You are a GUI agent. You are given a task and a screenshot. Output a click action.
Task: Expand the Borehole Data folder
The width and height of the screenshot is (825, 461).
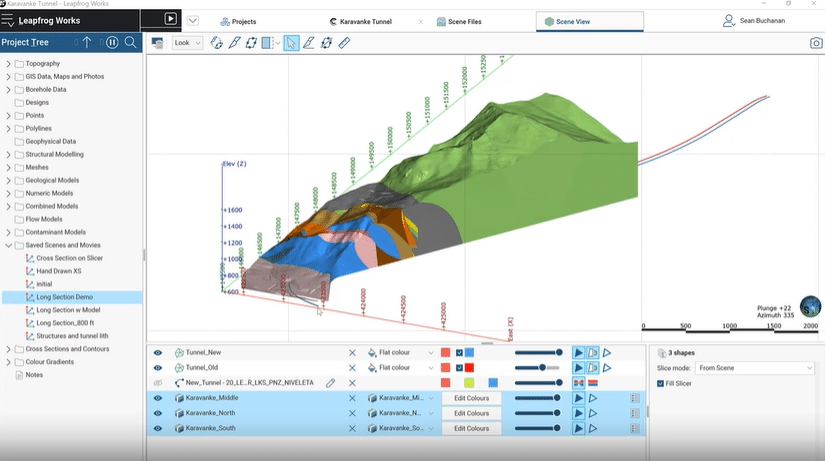[8, 89]
